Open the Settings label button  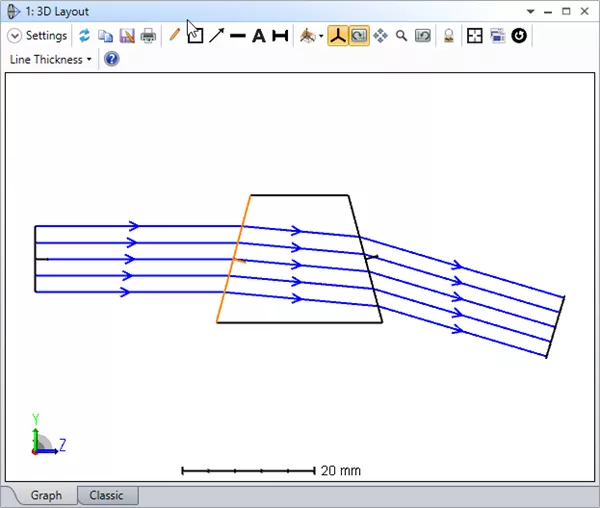tap(46, 36)
